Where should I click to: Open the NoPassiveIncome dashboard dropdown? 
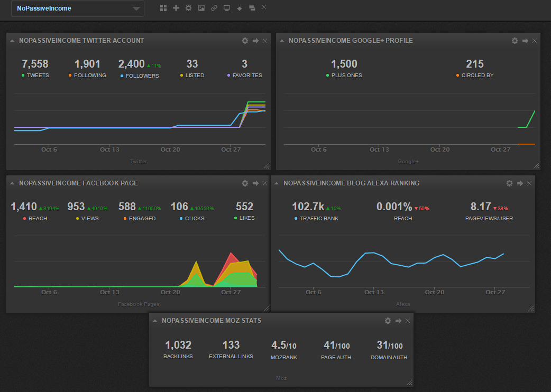77,8
